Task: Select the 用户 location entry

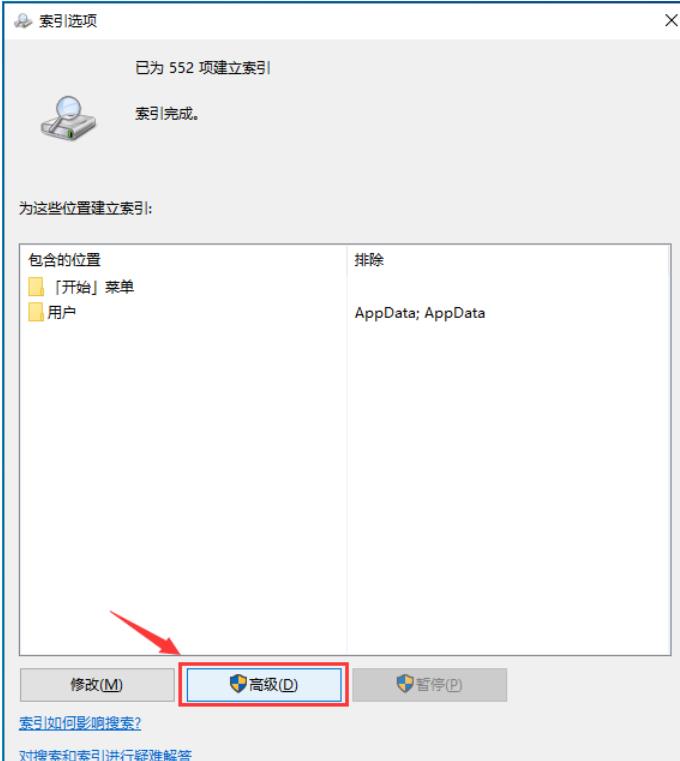Action: tap(52, 312)
